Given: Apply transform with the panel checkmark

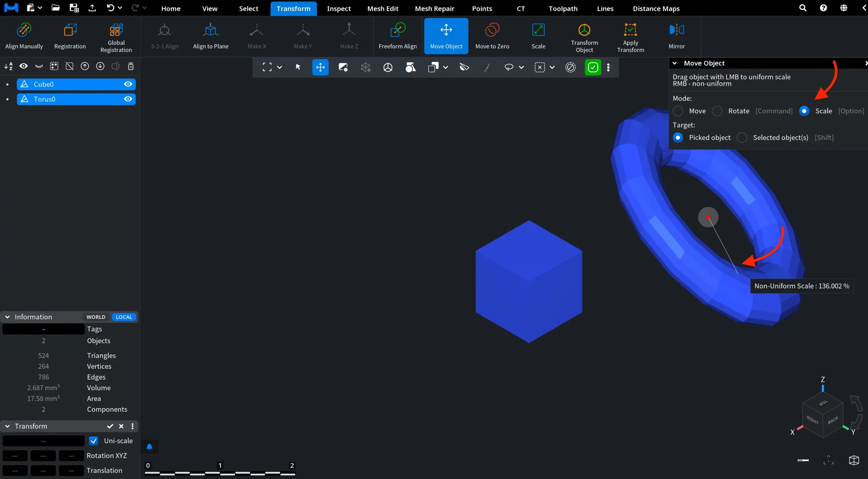Looking at the screenshot, I should [110, 426].
